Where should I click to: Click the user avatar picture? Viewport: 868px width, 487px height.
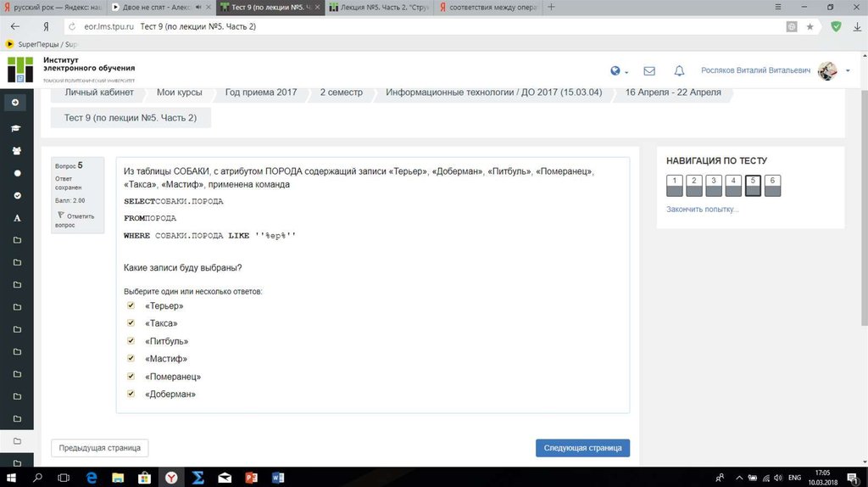click(827, 70)
